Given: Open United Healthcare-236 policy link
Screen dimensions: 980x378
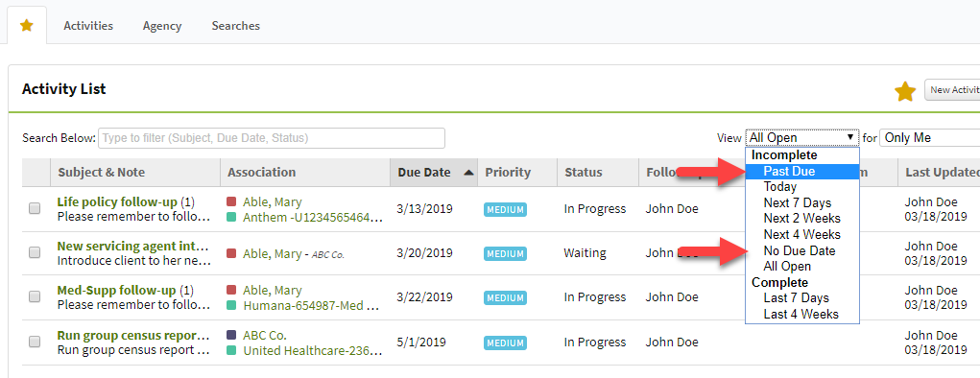Looking at the screenshot, I should pyautogui.click(x=312, y=350).
